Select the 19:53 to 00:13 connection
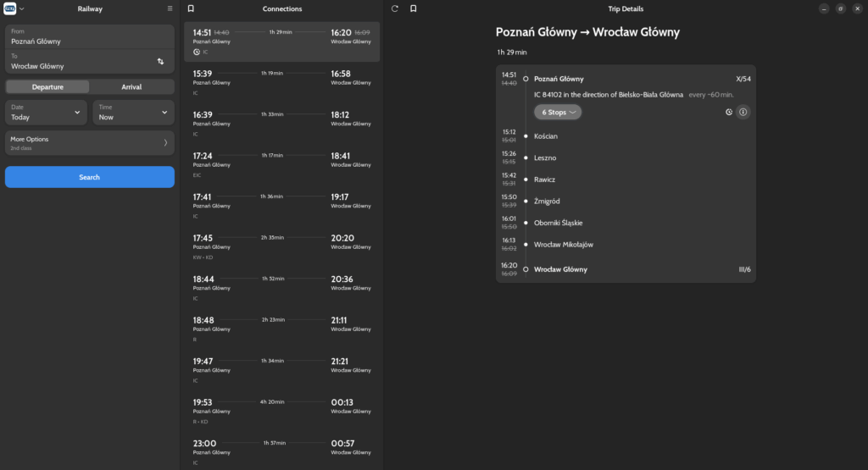Image resolution: width=868 pixels, height=470 pixels. (281, 411)
